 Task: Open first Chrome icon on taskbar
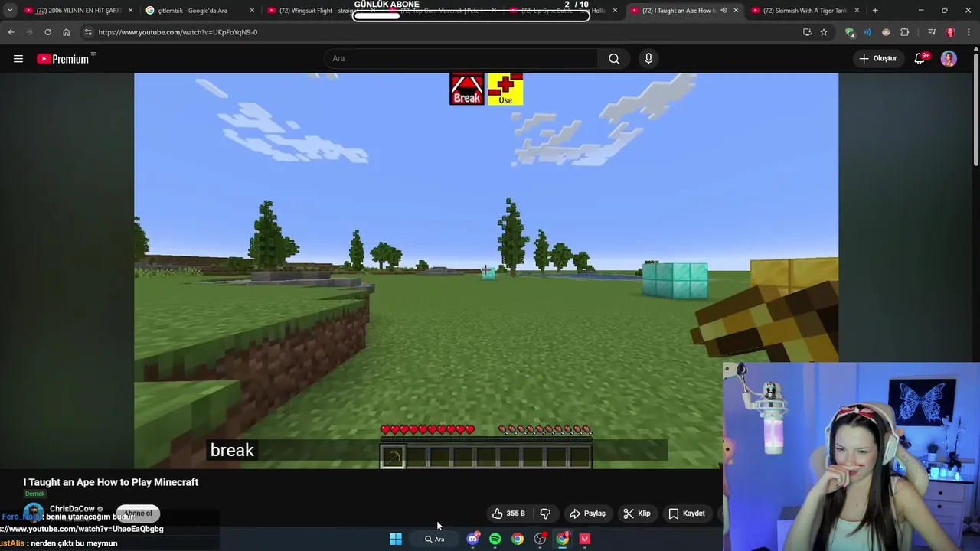(x=518, y=539)
